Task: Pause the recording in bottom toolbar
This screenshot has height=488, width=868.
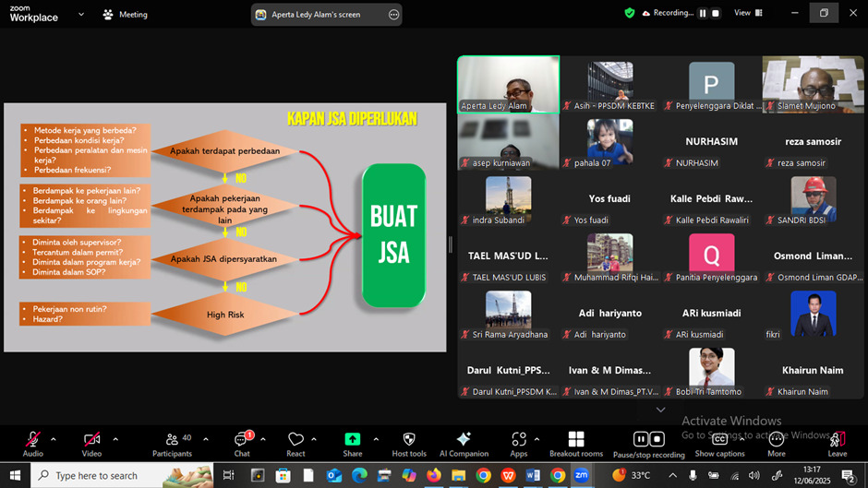Action: (641, 439)
